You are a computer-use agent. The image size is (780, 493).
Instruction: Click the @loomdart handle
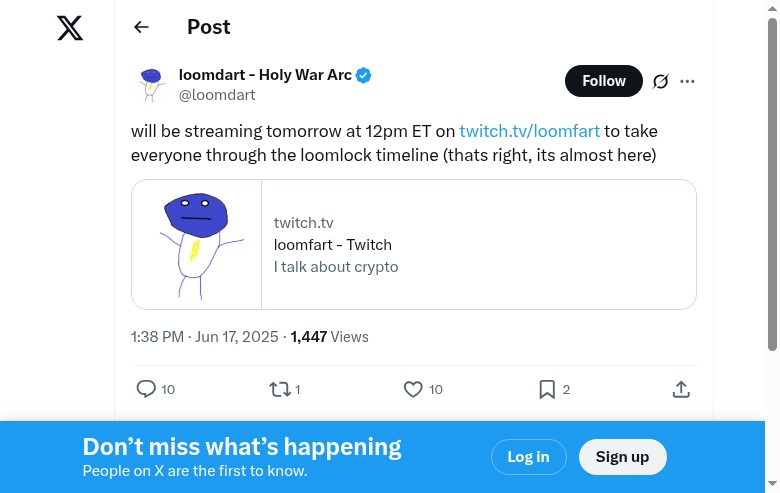[x=217, y=95]
